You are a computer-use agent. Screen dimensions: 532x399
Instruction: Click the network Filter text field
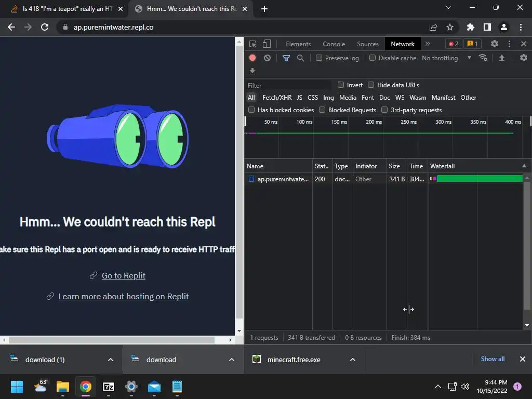coord(288,85)
